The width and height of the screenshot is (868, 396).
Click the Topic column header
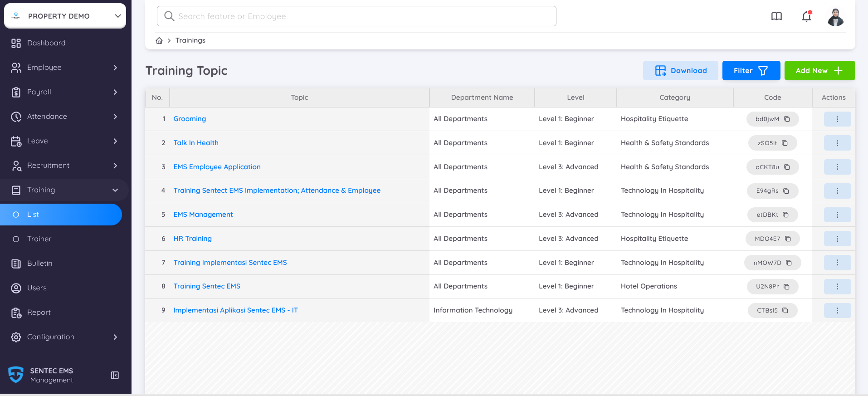pyautogui.click(x=299, y=98)
